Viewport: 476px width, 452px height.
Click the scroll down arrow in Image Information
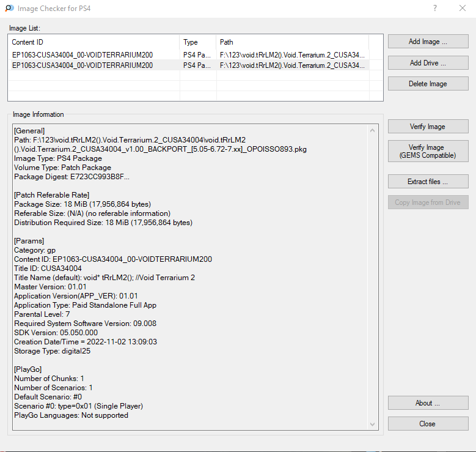coord(373,424)
